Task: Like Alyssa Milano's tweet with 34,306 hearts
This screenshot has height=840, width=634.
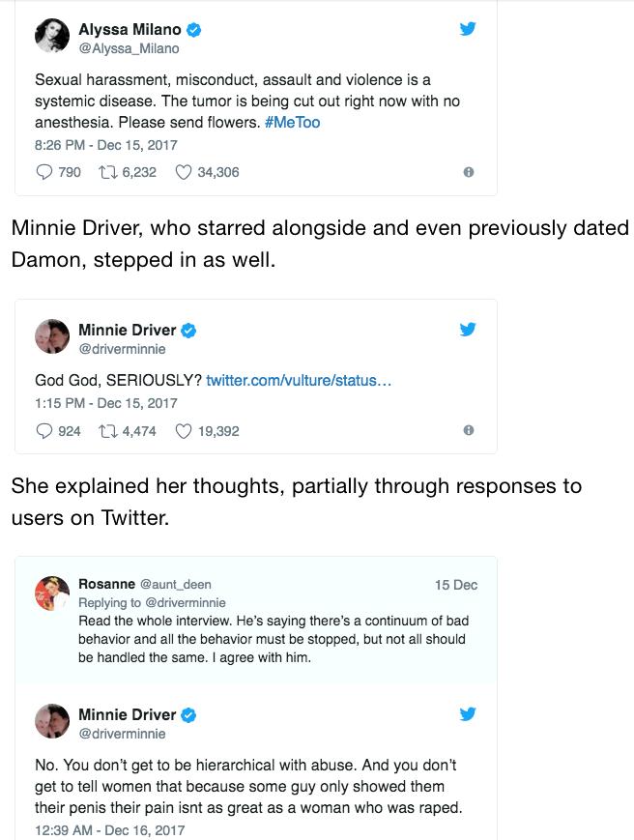Action: [183, 172]
